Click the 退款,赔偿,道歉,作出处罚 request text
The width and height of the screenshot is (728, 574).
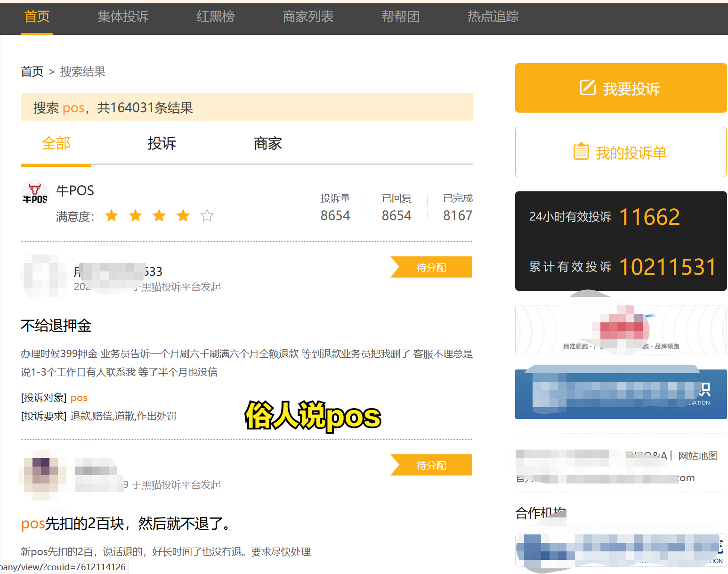pos(123,416)
